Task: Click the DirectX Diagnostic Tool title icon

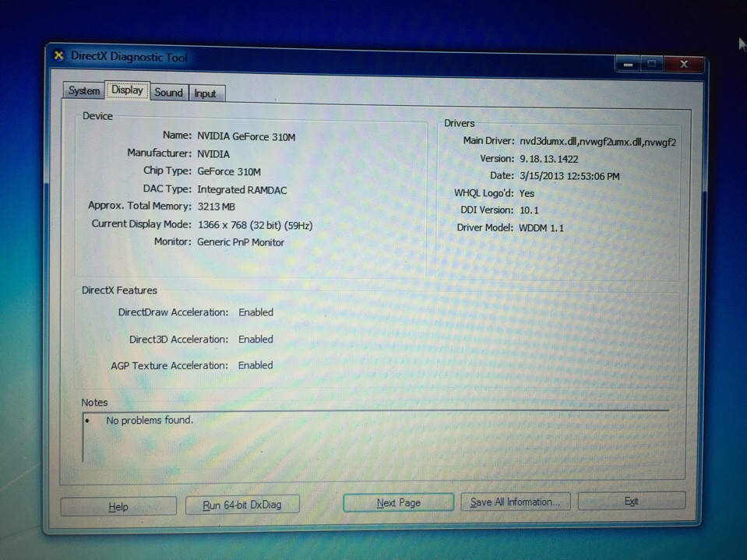Action: [x=58, y=56]
